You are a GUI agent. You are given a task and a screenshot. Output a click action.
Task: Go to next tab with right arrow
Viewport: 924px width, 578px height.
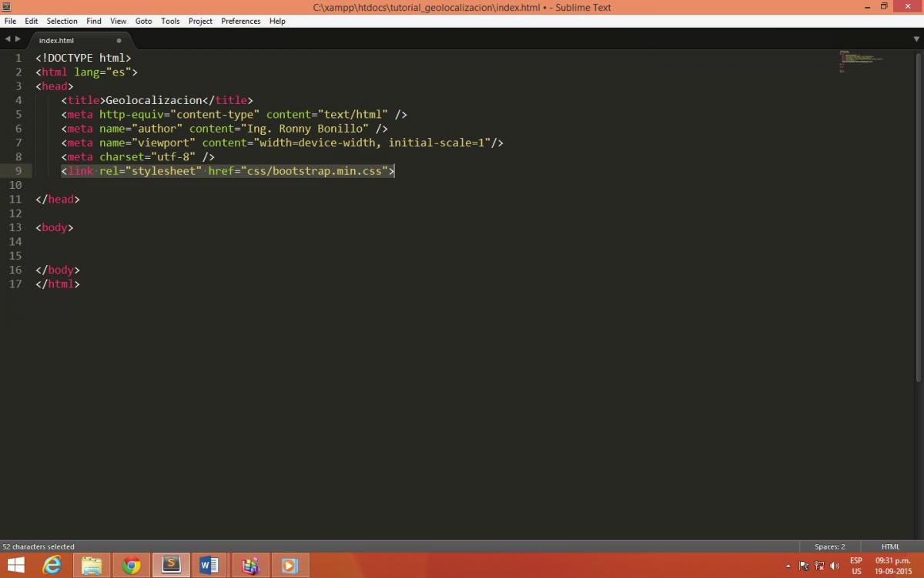tap(18, 39)
